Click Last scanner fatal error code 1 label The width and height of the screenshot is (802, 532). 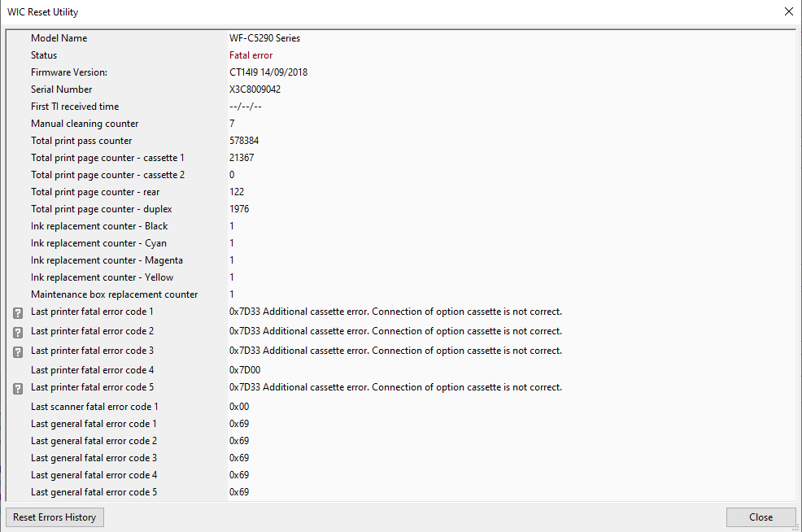click(94, 407)
